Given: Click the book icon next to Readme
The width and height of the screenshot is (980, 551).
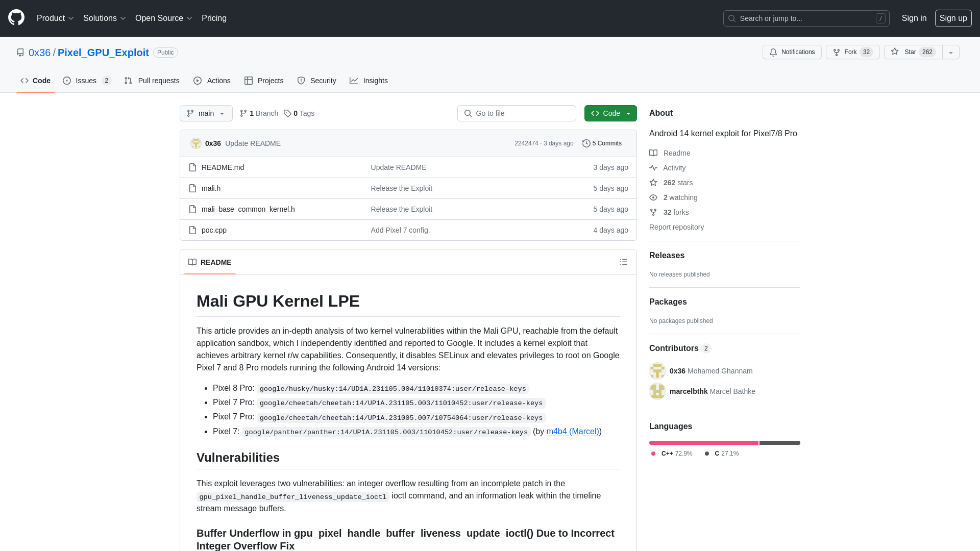Looking at the screenshot, I should [653, 153].
